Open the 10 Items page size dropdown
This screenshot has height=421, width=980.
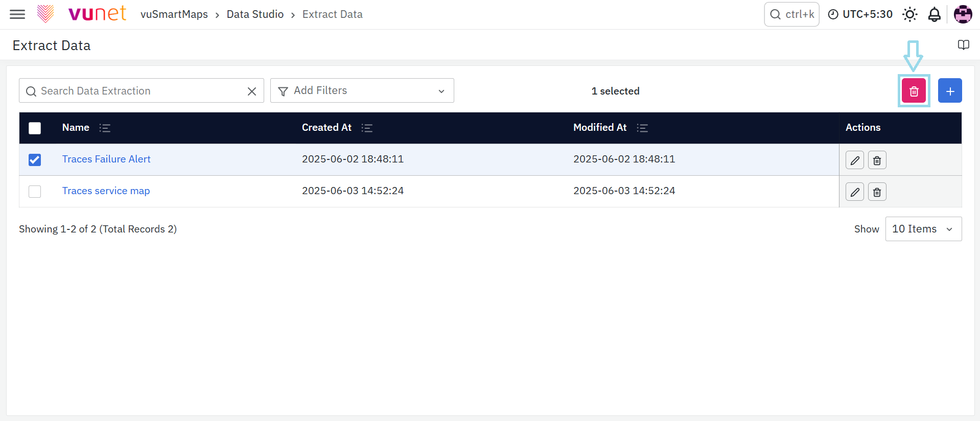coord(923,229)
